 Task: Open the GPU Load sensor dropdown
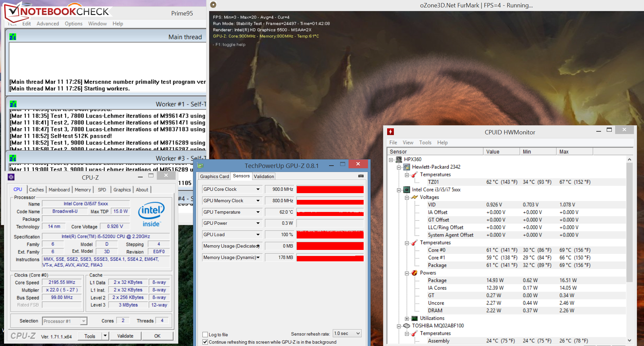258,235
